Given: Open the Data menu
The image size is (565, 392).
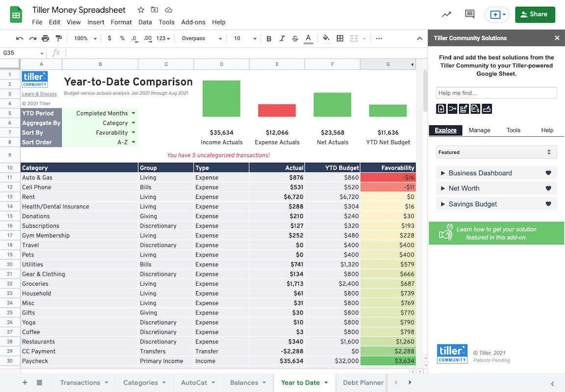Looking at the screenshot, I should [145, 22].
